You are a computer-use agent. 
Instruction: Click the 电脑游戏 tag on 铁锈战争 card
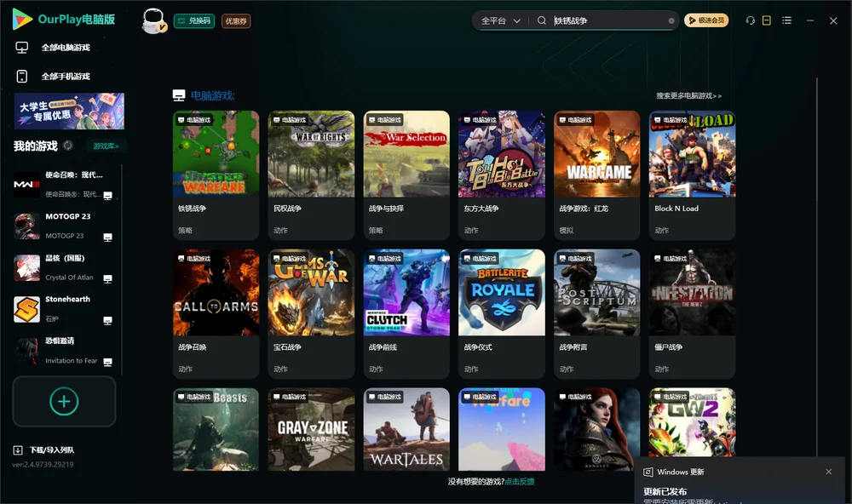tap(194, 119)
